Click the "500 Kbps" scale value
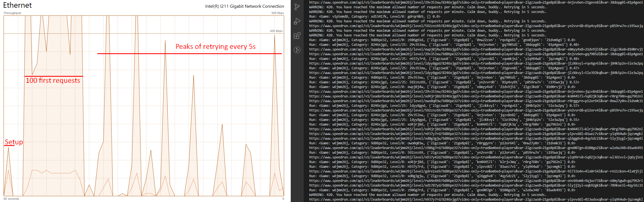Screen dimensions: 644x202 point(277,13)
